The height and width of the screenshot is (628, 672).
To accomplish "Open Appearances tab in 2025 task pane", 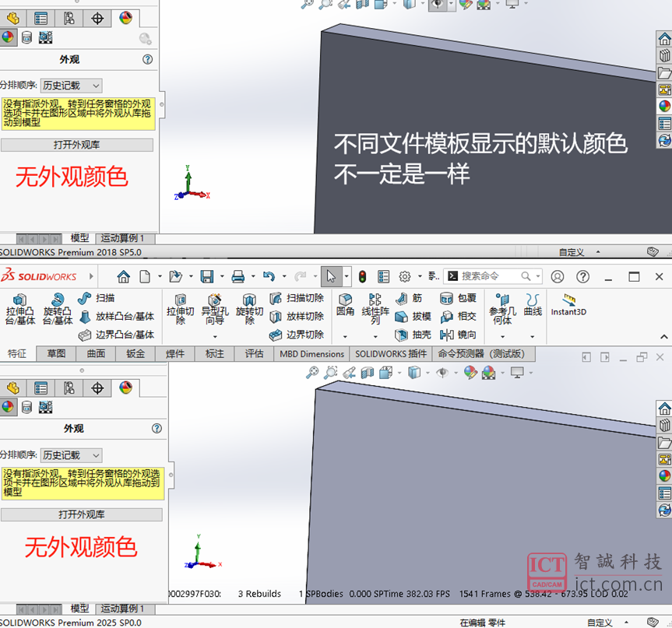I will [x=665, y=476].
